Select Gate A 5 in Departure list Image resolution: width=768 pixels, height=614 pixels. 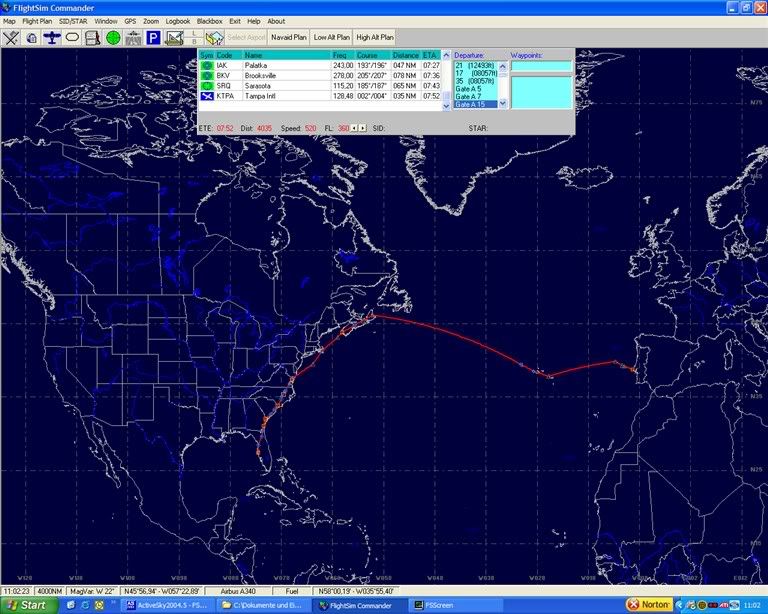(476, 89)
